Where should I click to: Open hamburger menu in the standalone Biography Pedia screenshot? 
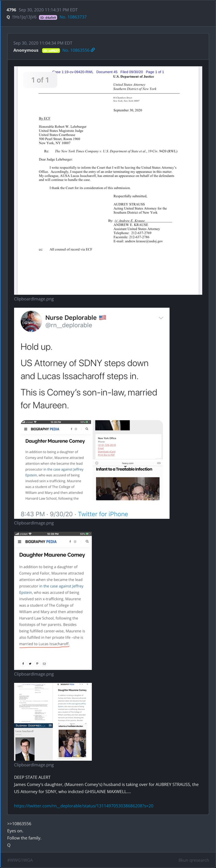pyautogui.click(x=20, y=541)
